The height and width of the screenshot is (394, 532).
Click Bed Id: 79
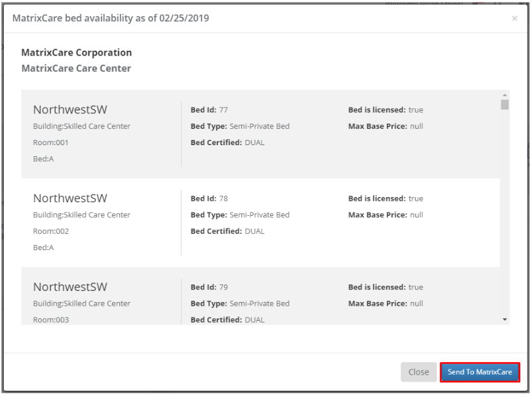click(209, 287)
